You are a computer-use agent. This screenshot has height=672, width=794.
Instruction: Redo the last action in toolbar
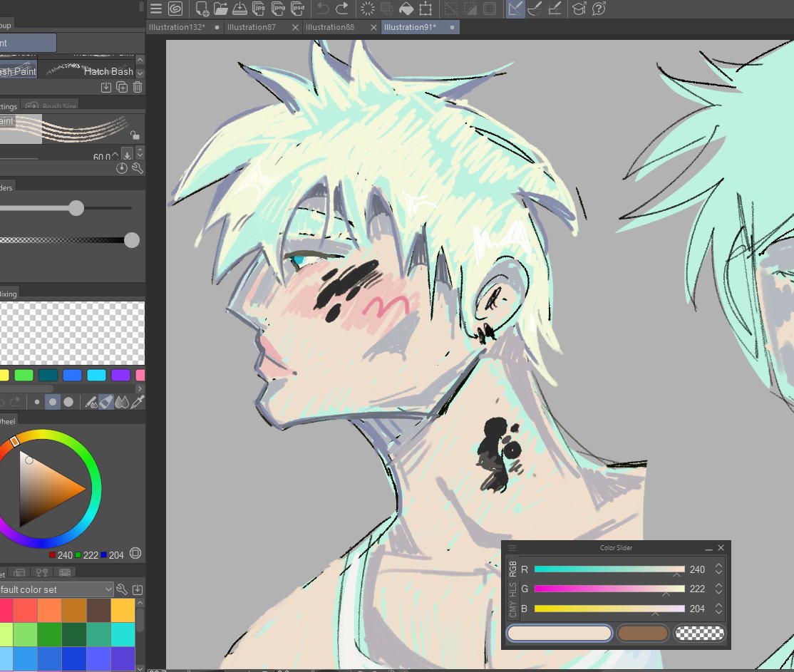point(342,9)
